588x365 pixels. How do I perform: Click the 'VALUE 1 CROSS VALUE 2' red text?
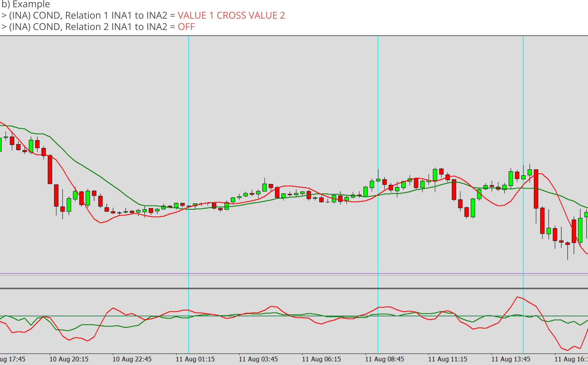231,15
